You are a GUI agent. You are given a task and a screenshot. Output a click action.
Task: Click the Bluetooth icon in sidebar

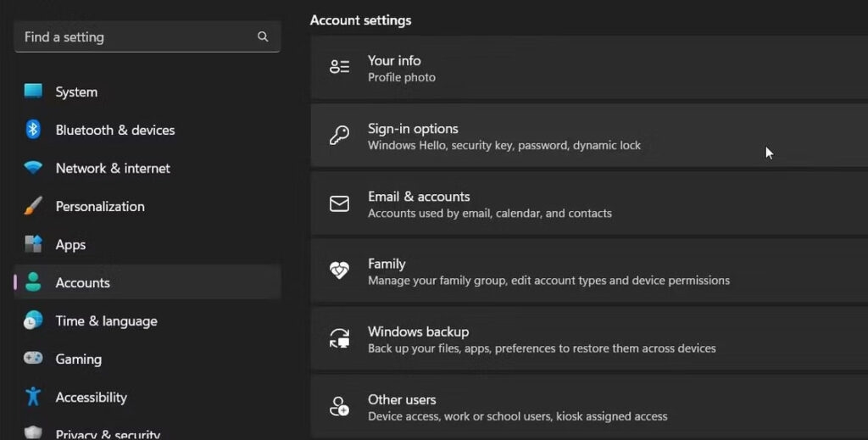tap(33, 129)
